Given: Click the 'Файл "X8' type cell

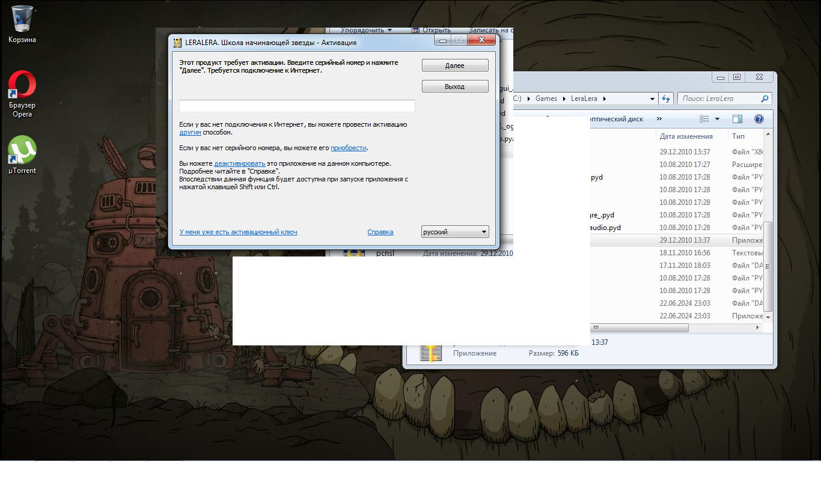Looking at the screenshot, I should pyautogui.click(x=746, y=152).
